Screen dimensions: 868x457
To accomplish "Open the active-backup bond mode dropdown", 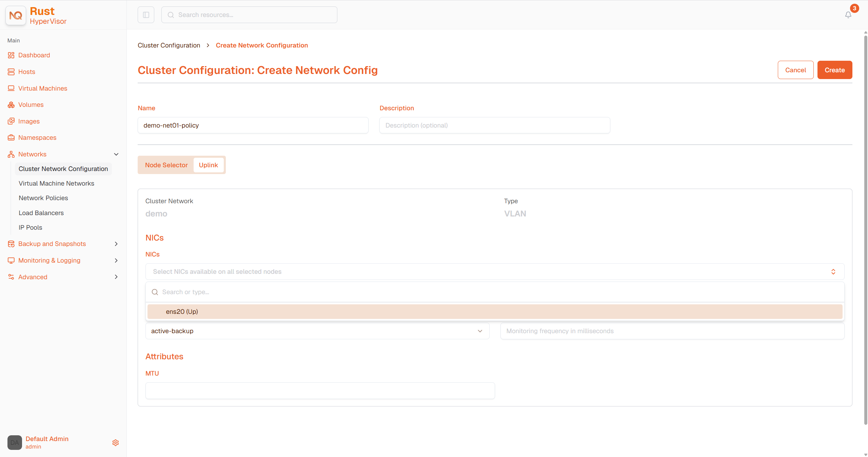I will click(317, 331).
